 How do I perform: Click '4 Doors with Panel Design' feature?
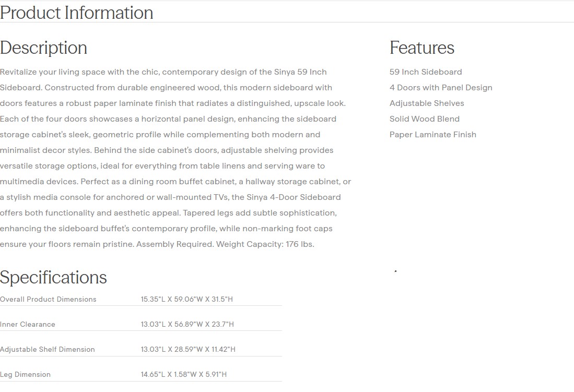coord(441,88)
